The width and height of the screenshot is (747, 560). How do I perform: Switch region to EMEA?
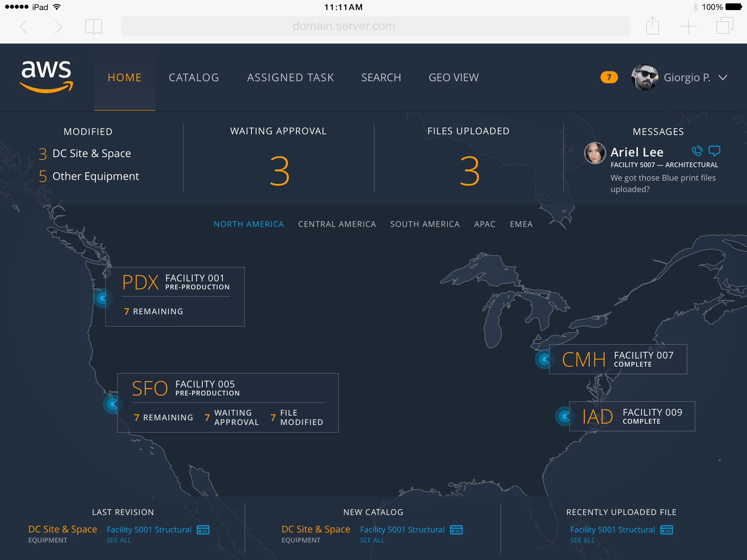(x=521, y=224)
